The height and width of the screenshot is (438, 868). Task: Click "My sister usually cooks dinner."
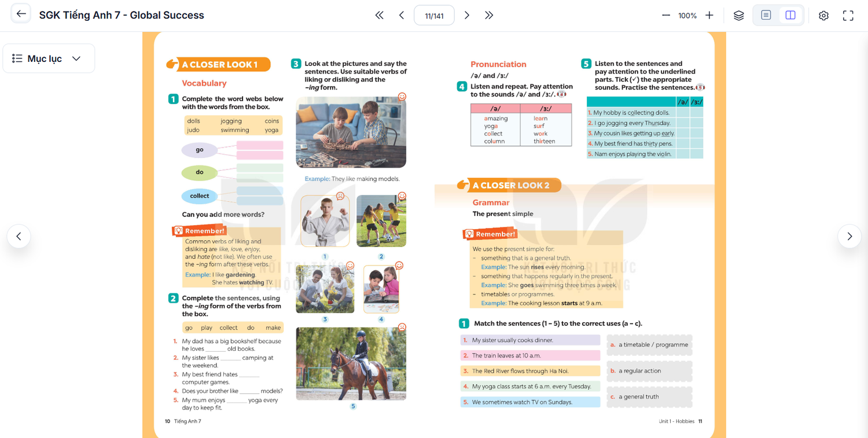pyautogui.click(x=531, y=340)
